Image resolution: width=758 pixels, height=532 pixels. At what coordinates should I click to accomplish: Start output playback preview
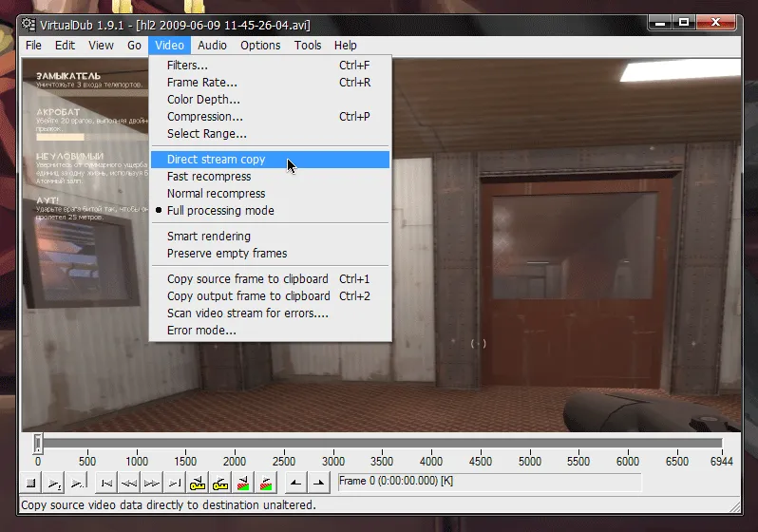click(77, 483)
